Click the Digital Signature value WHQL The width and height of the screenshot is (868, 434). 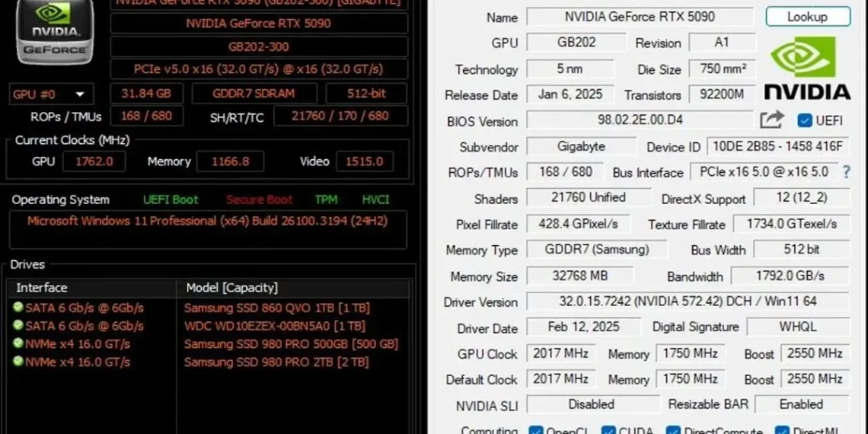(798, 327)
